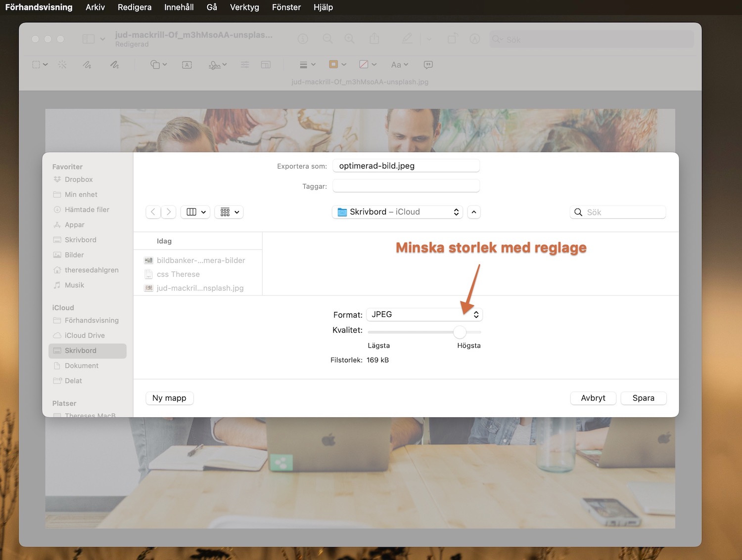Viewport: 742px width, 560px height.
Task: Select Dropbox in Favoriter sidebar
Action: pyautogui.click(x=79, y=179)
